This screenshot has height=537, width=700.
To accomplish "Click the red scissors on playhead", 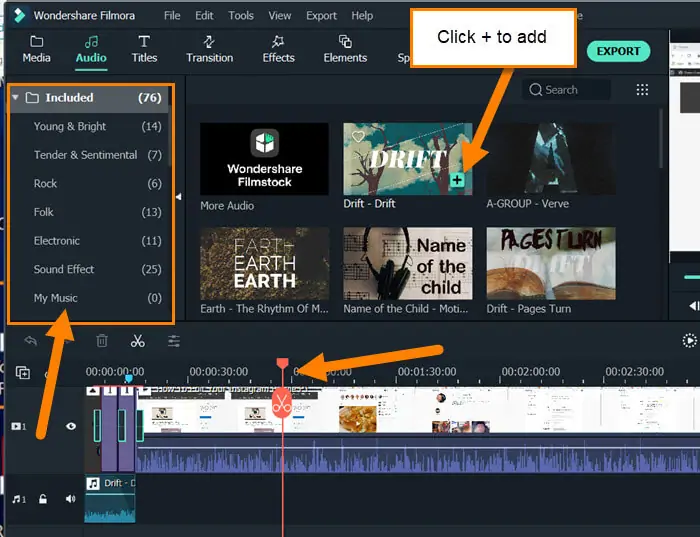I will click(x=282, y=403).
